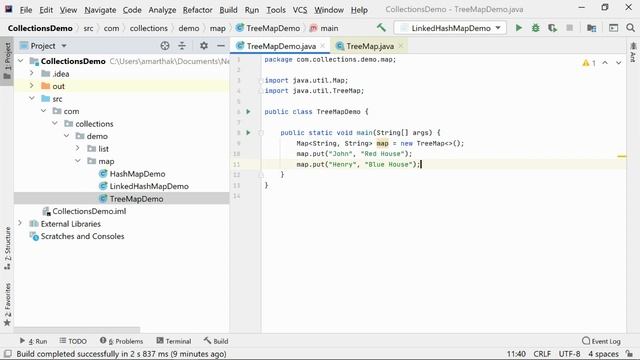Click run gutter icon beside class TreeMapDemo
Screen dimensions: 640x360
[248, 111]
